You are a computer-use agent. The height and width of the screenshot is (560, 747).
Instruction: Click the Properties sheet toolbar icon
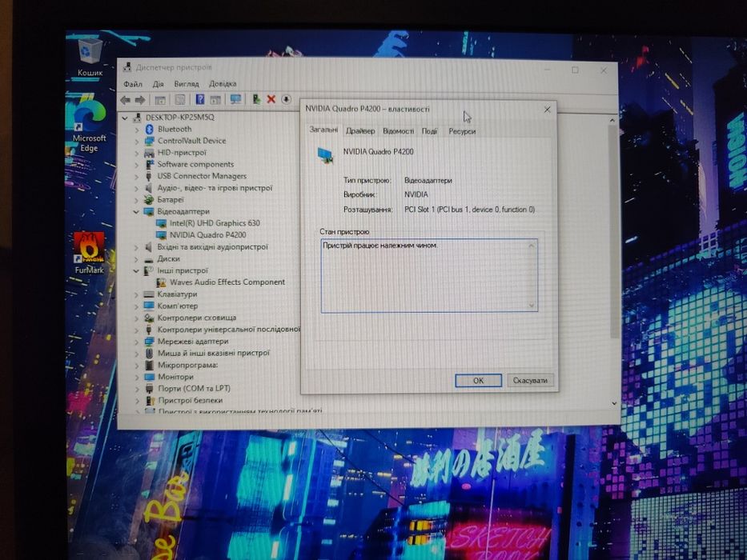(180, 99)
